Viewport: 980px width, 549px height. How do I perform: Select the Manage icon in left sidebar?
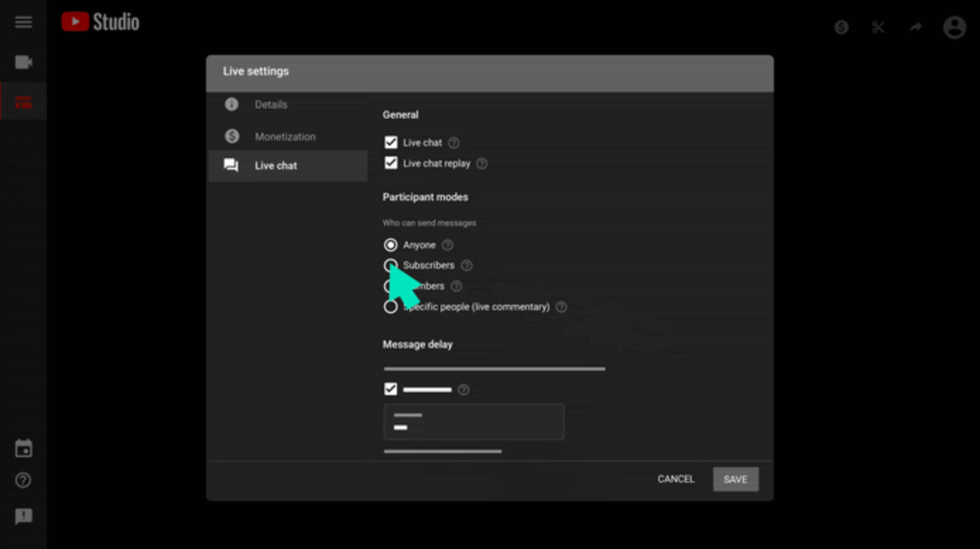click(x=23, y=103)
